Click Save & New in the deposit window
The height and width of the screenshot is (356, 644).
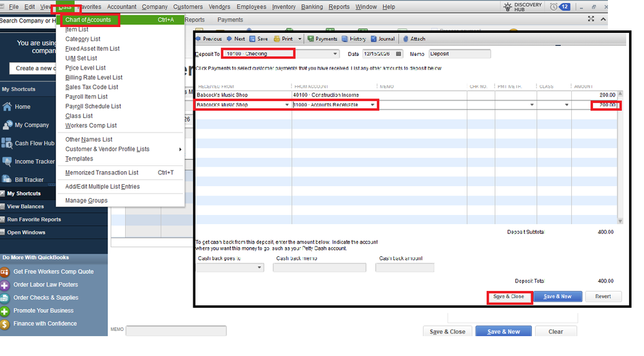coord(558,297)
